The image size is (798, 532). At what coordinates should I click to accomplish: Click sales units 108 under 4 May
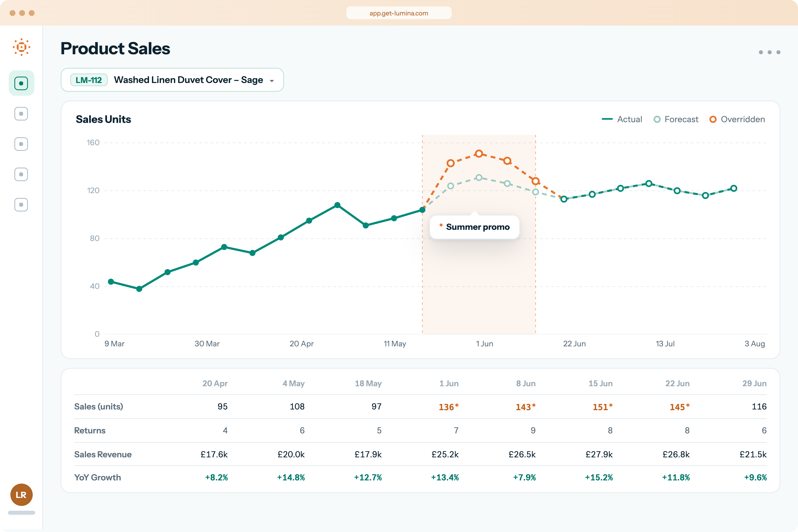(297, 406)
